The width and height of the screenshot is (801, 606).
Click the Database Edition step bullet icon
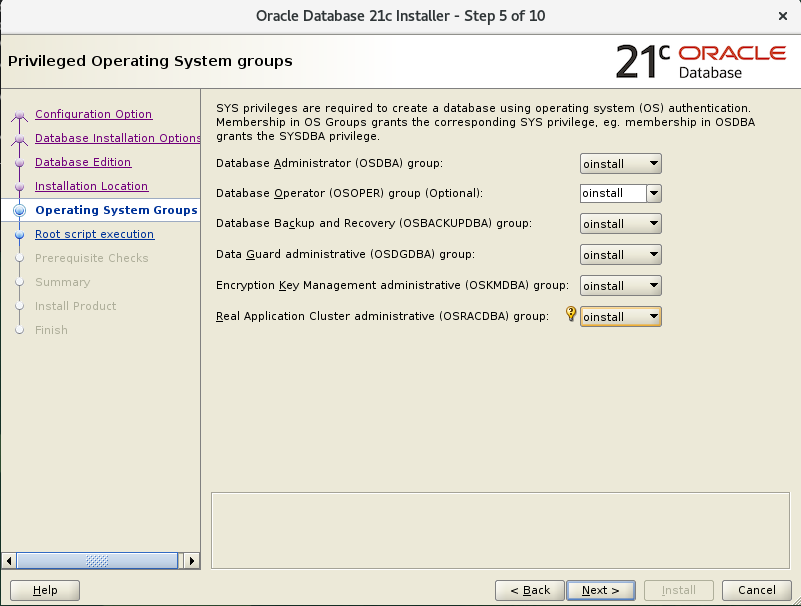(19, 163)
